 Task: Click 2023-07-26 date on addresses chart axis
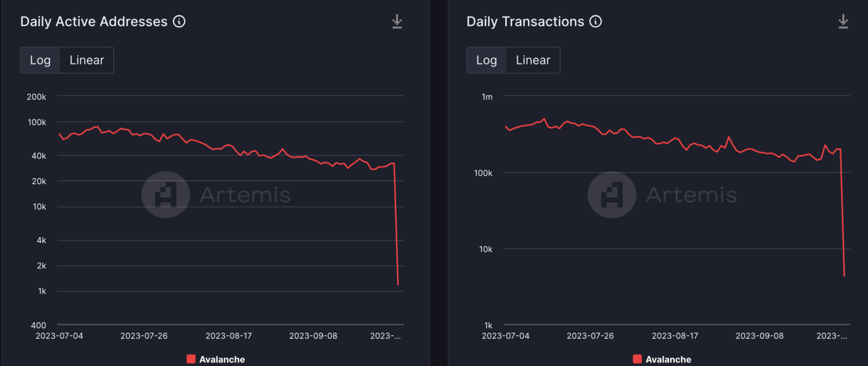[144, 336]
